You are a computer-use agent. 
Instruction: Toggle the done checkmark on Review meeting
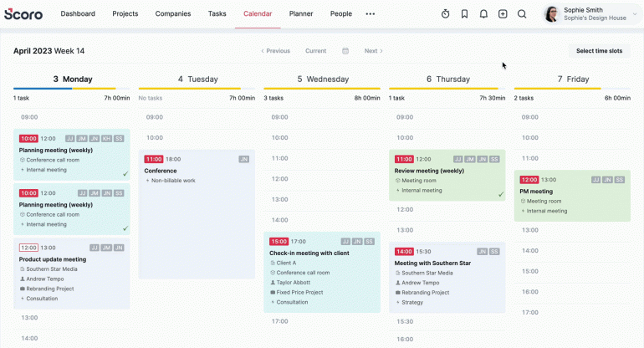point(501,194)
